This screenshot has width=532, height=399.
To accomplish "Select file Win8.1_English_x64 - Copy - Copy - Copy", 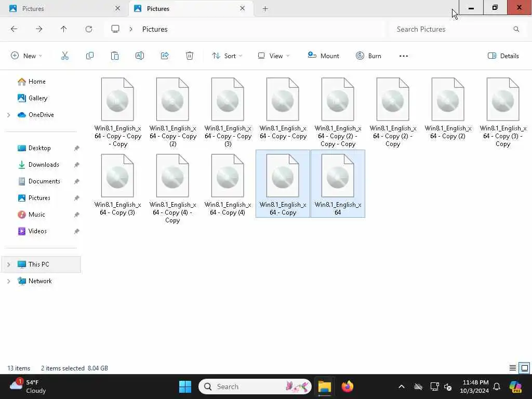I will pos(117,112).
